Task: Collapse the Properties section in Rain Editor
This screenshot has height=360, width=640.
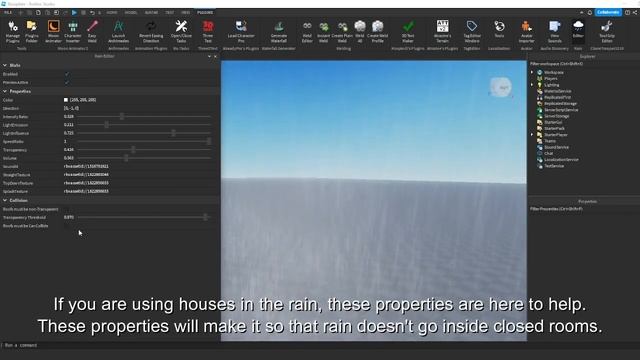Action: [x=5, y=91]
